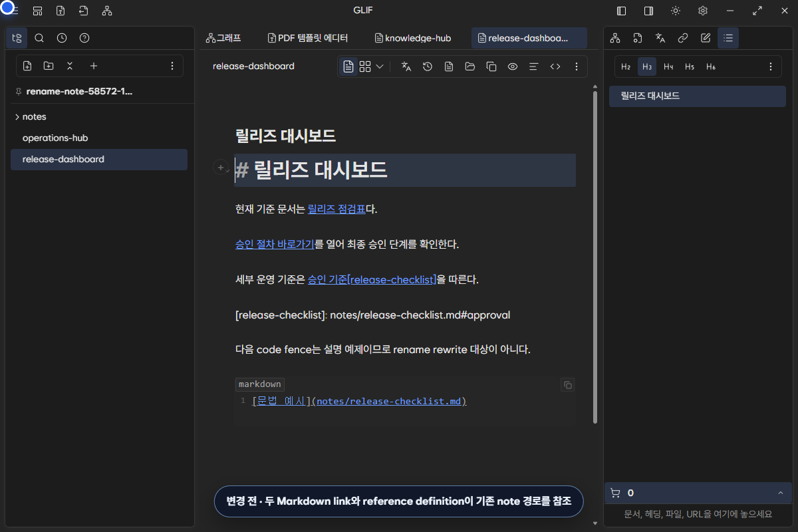This screenshot has width=798, height=532.
Task: Create a new folder
Action: click(49, 66)
